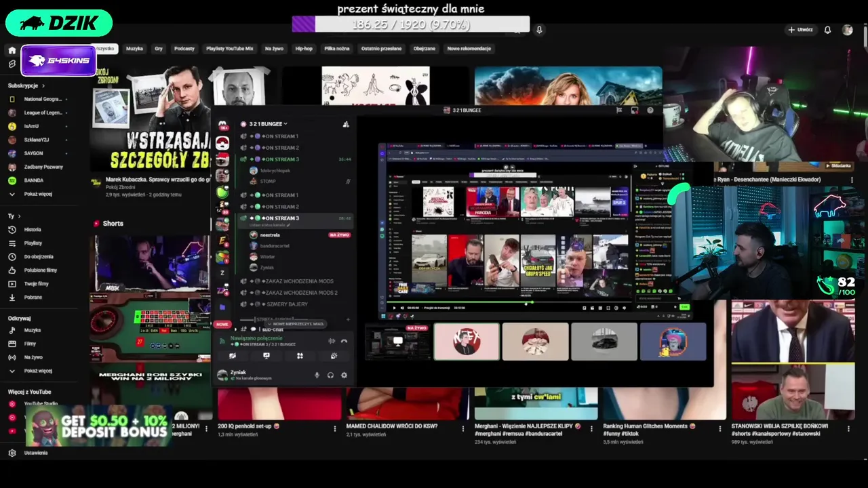
Task: Expand the Subskrypcje section chevron
Action: (43, 86)
